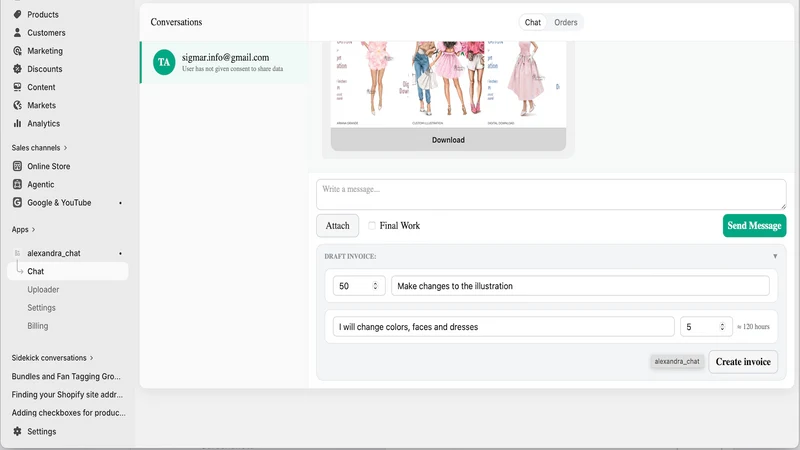Click the alexandra_chat app icon
The image size is (800, 450).
click(17, 253)
